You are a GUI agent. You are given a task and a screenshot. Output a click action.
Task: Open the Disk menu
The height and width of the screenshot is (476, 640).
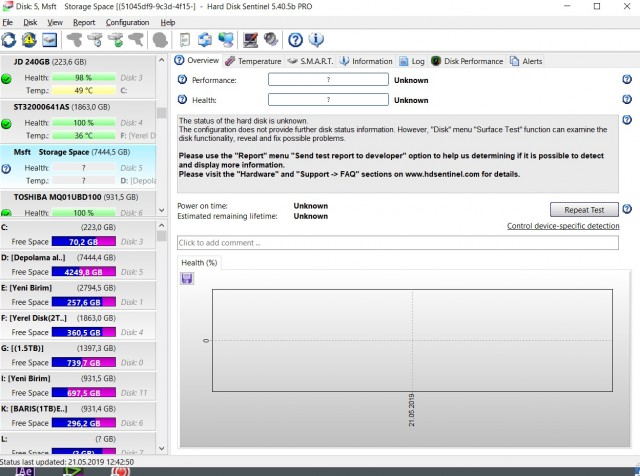point(30,22)
